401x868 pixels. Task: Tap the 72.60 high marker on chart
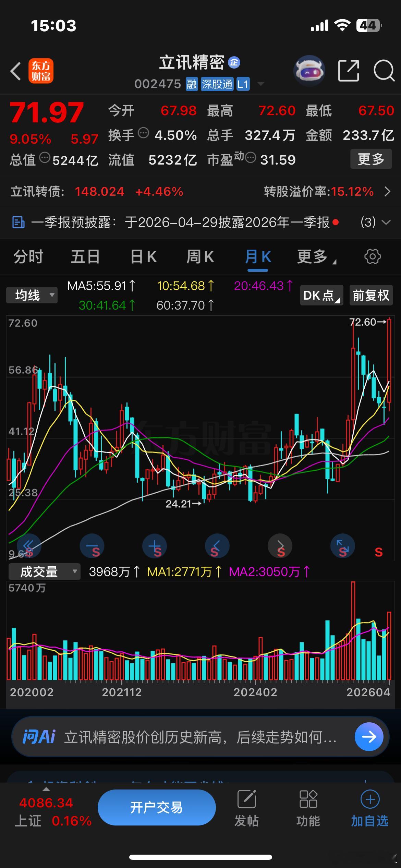tap(368, 322)
